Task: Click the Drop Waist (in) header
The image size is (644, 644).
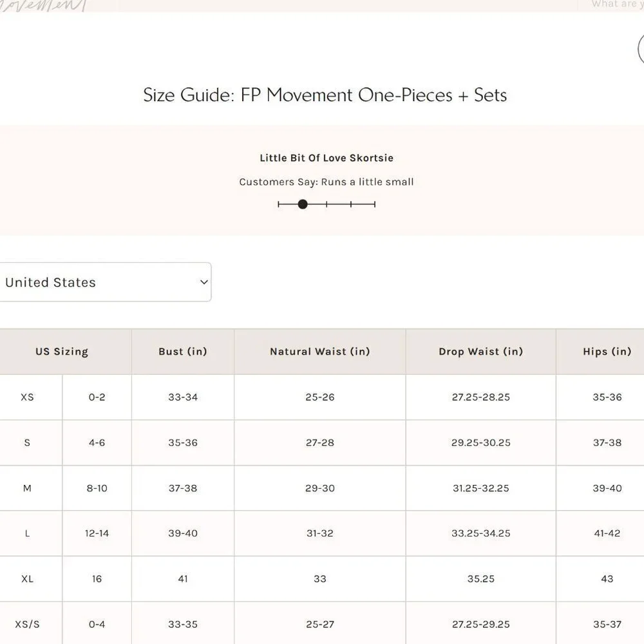Action: 481,352
